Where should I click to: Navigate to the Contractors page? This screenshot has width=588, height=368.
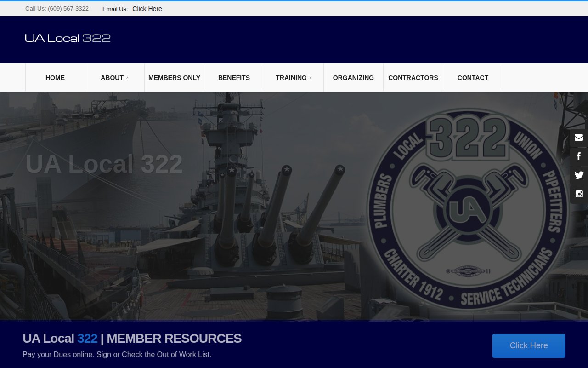pyautogui.click(x=413, y=78)
